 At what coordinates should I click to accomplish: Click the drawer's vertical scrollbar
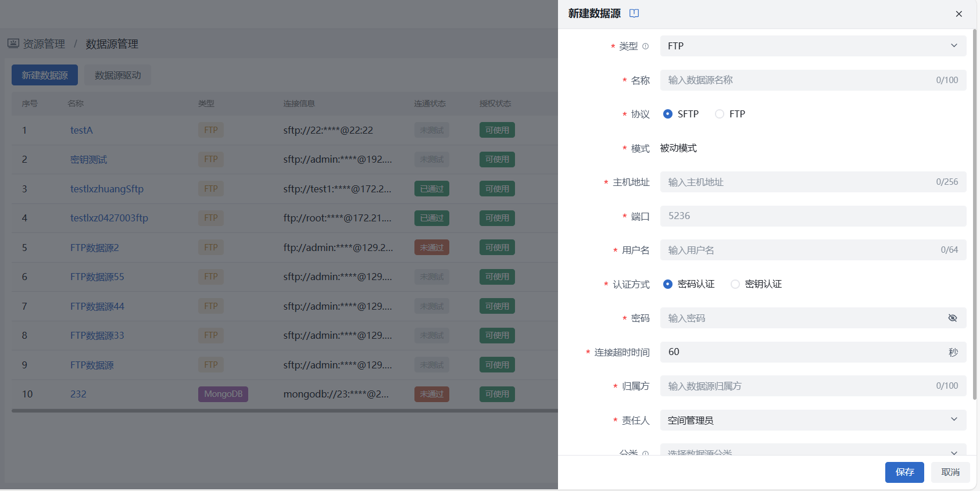(975, 214)
